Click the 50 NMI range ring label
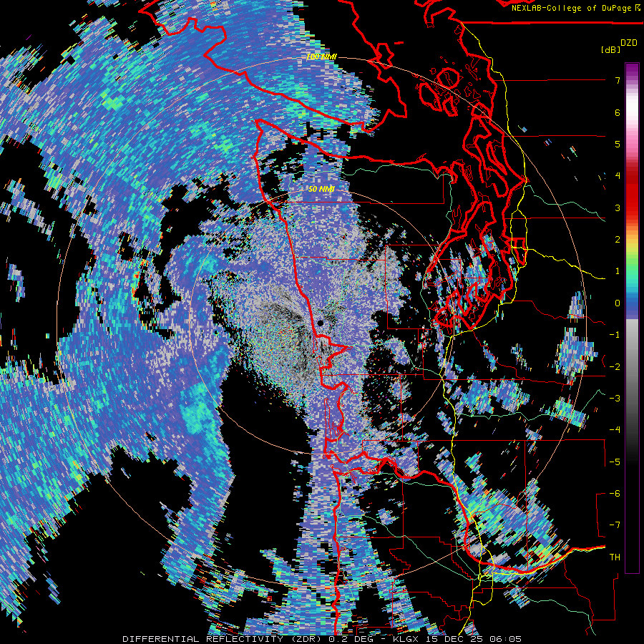 click(x=321, y=190)
